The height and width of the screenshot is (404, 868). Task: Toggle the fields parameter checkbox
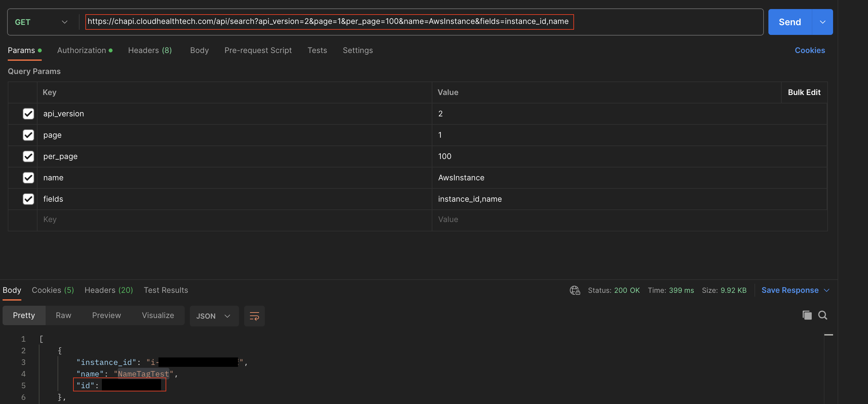click(28, 199)
